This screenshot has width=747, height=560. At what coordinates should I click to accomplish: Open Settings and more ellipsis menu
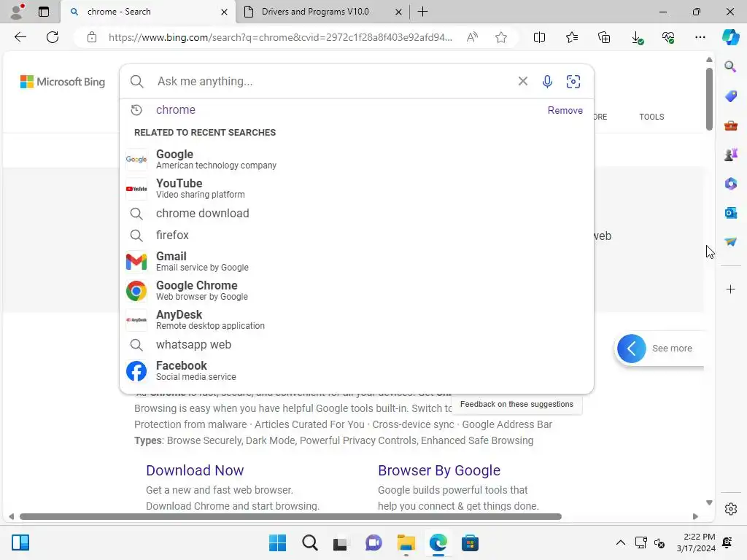(x=700, y=37)
